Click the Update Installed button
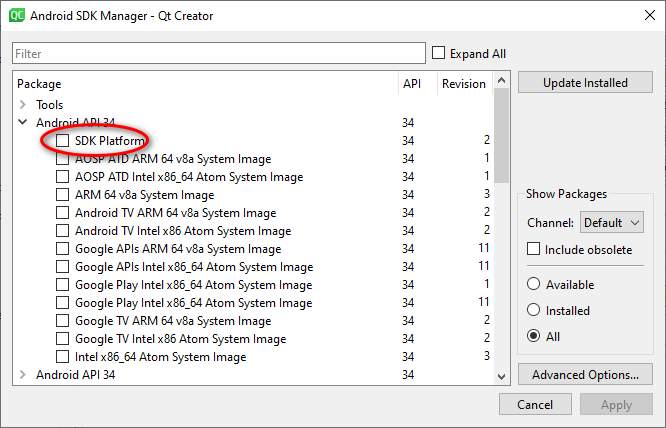The image size is (666, 428). point(585,82)
